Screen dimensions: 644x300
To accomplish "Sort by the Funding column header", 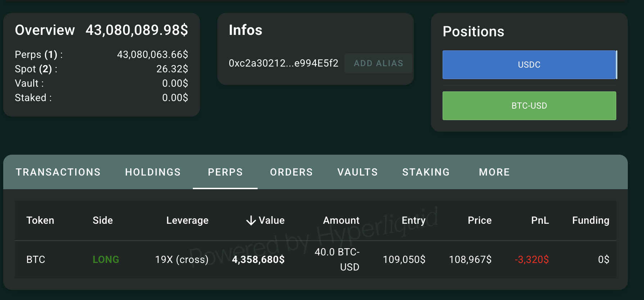I will 590,220.
